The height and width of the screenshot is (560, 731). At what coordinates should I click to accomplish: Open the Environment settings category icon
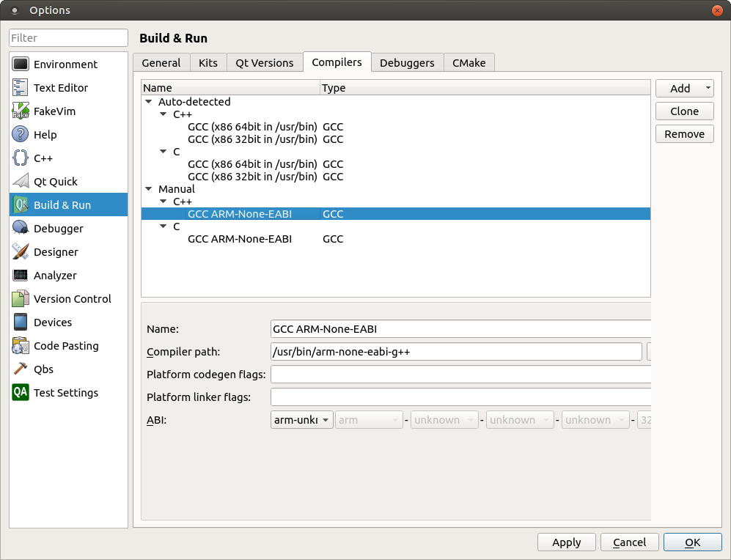tap(21, 65)
